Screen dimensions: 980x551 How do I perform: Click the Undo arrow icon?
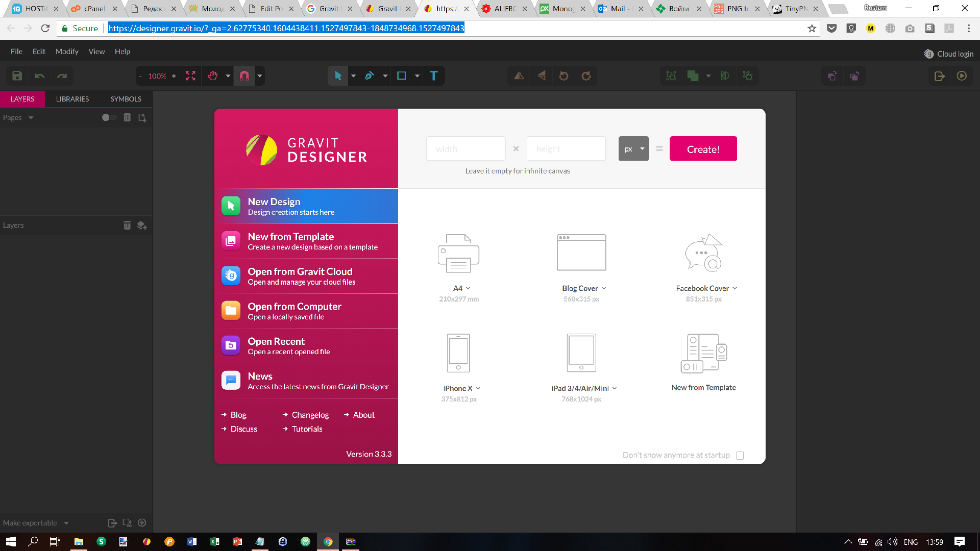40,76
